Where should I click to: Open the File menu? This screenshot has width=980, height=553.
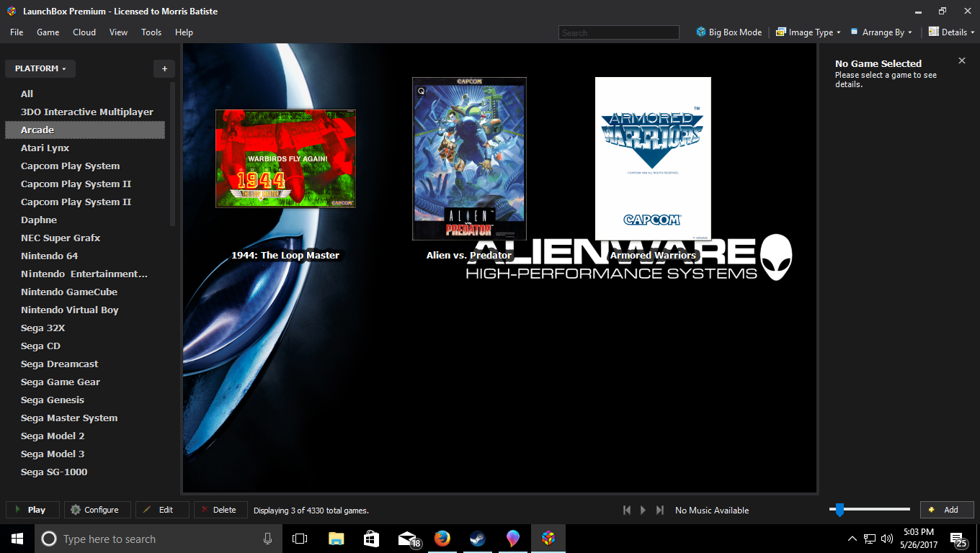pyautogui.click(x=17, y=32)
